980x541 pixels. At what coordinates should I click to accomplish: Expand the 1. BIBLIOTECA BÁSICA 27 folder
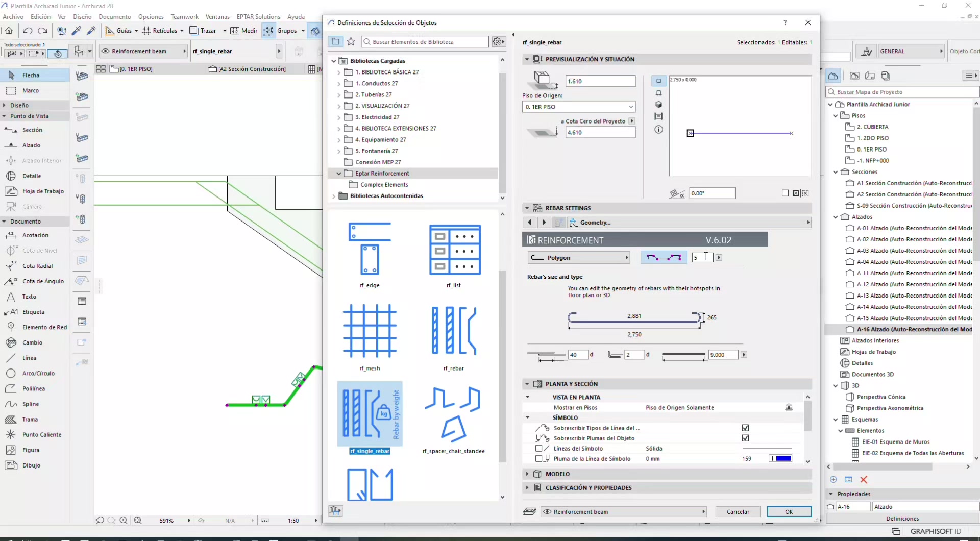click(339, 72)
